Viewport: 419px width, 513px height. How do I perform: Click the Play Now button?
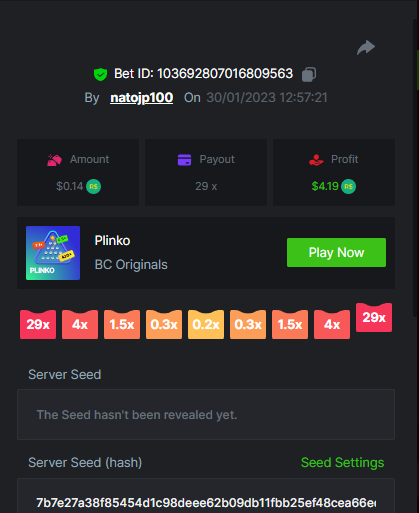click(336, 252)
